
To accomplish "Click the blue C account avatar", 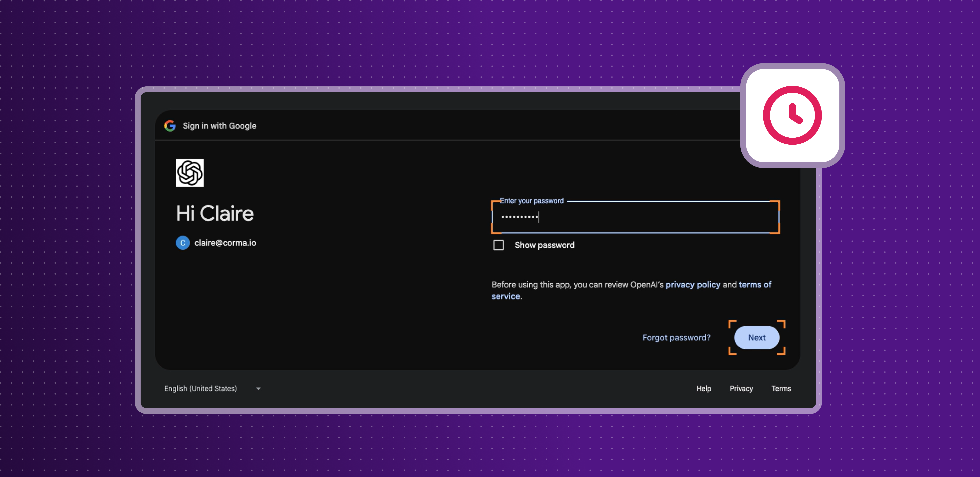I will [x=183, y=243].
